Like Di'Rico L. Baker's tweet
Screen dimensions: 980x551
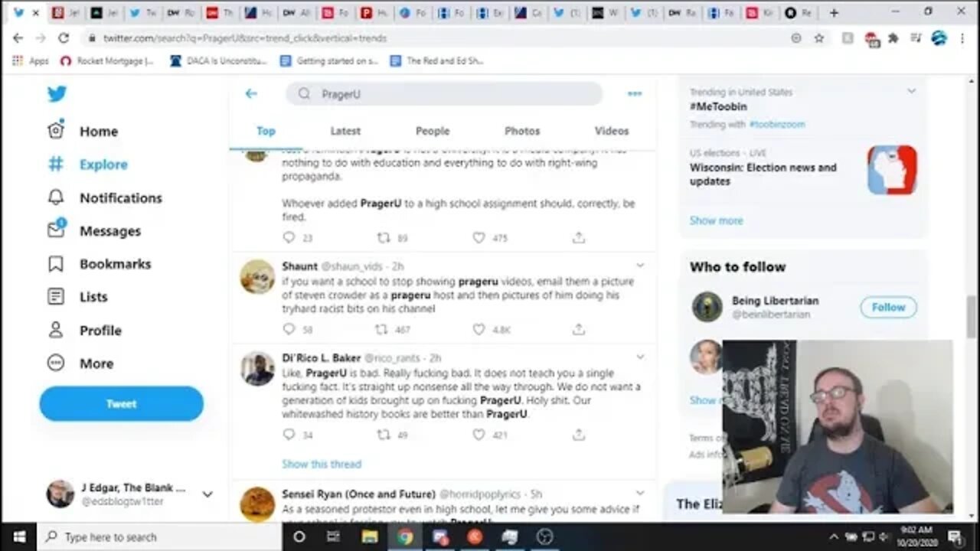point(479,435)
